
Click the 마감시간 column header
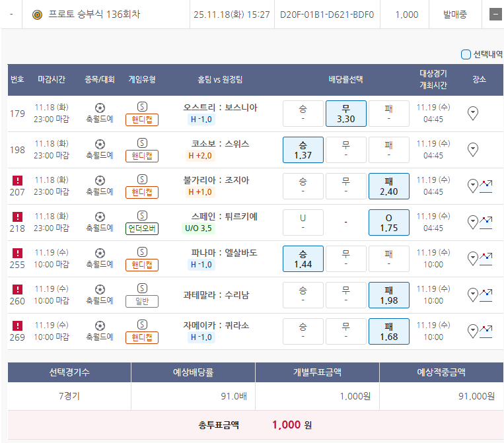[52, 79]
